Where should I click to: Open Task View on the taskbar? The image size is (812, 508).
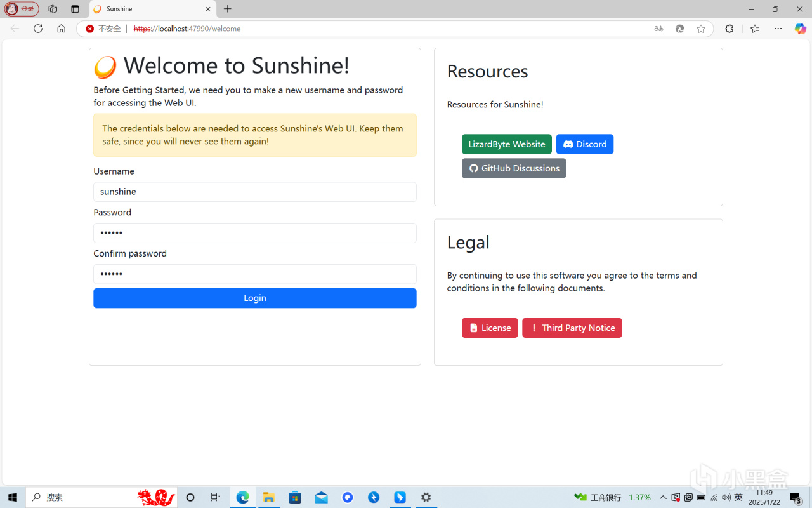pos(216,497)
